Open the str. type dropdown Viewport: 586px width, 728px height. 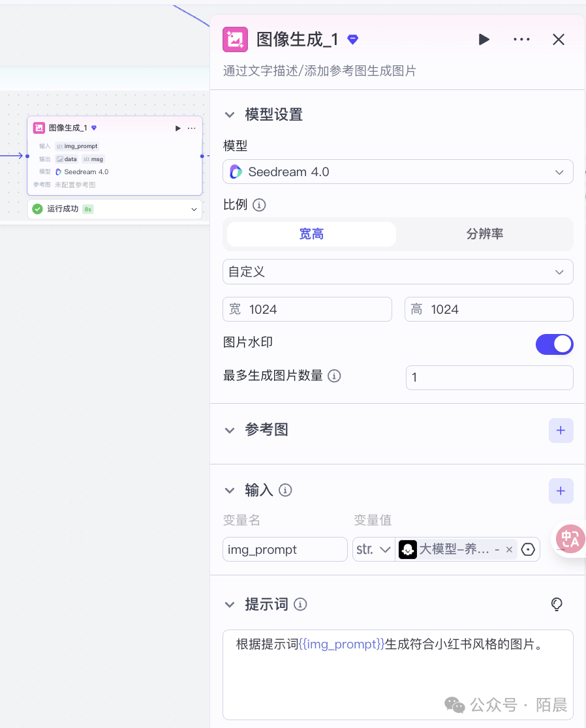[x=373, y=549]
